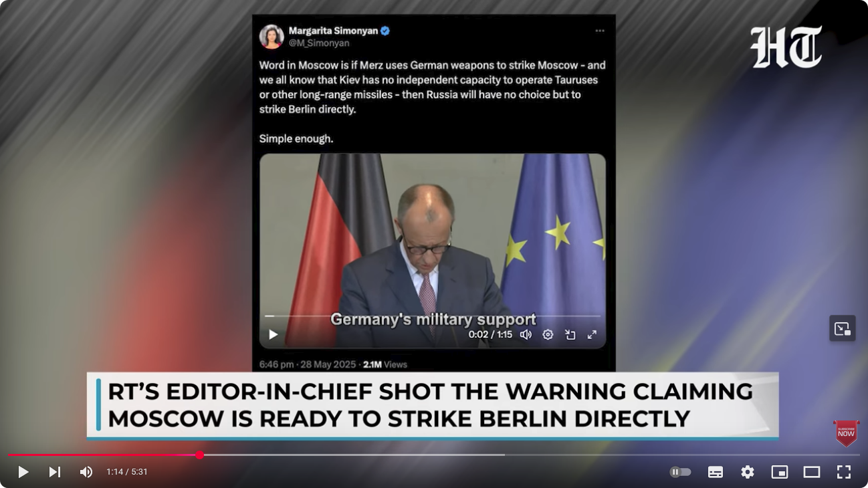
Task: Mute the YouTube player volume
Action: [x=86, y=472]
